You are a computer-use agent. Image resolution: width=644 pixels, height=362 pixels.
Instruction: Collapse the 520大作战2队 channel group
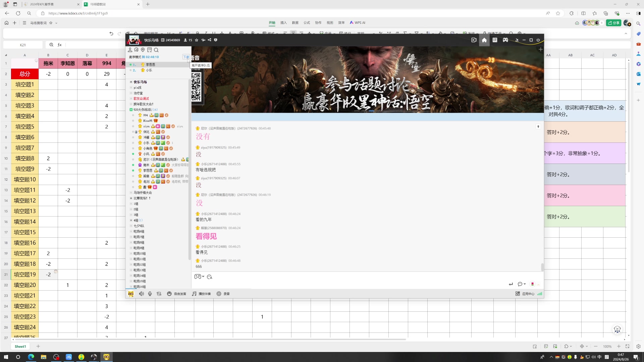131,110
